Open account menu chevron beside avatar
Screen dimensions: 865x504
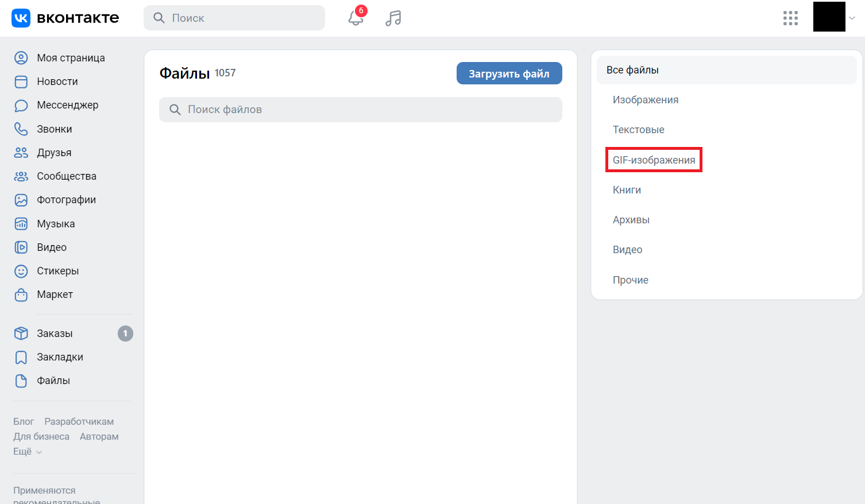tap(852, 18)
